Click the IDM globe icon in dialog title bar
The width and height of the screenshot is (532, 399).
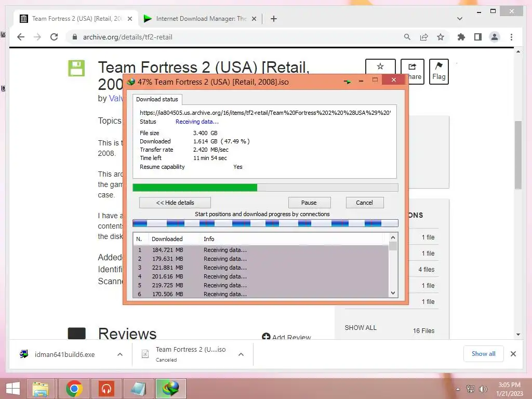(x=131, y=82)
